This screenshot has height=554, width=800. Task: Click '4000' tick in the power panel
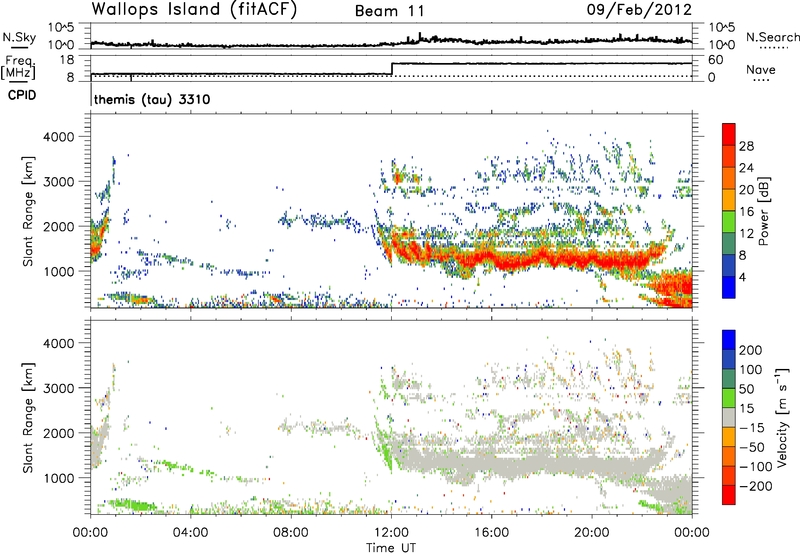click(x=58, y=137)
